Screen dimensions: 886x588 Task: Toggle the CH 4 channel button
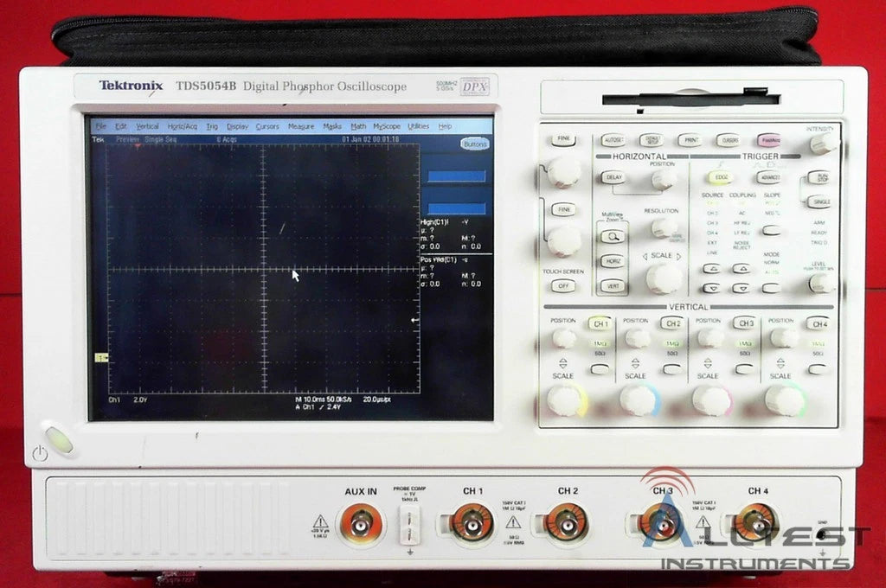[x=819, y=323]
